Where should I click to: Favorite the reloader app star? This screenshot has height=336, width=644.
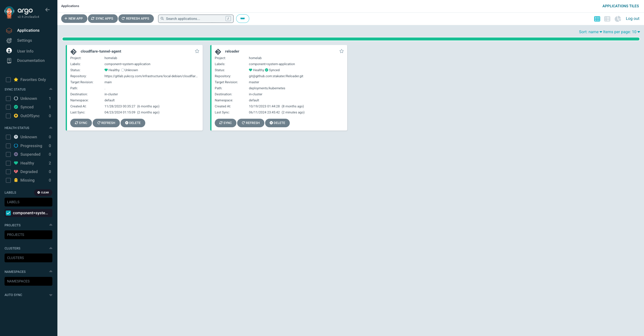pyautogui.click(x=341, y=51)
